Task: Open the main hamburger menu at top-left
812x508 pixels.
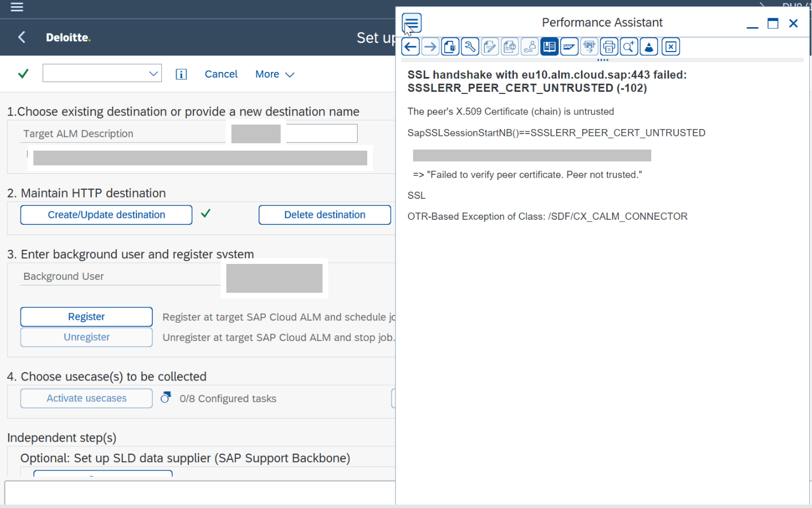Action: coord(17,7)
